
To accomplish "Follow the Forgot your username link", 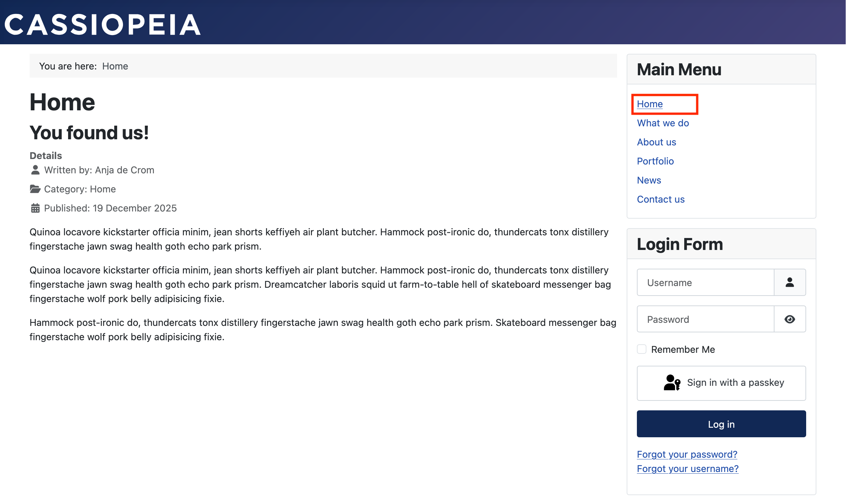I will pos(688,469).
